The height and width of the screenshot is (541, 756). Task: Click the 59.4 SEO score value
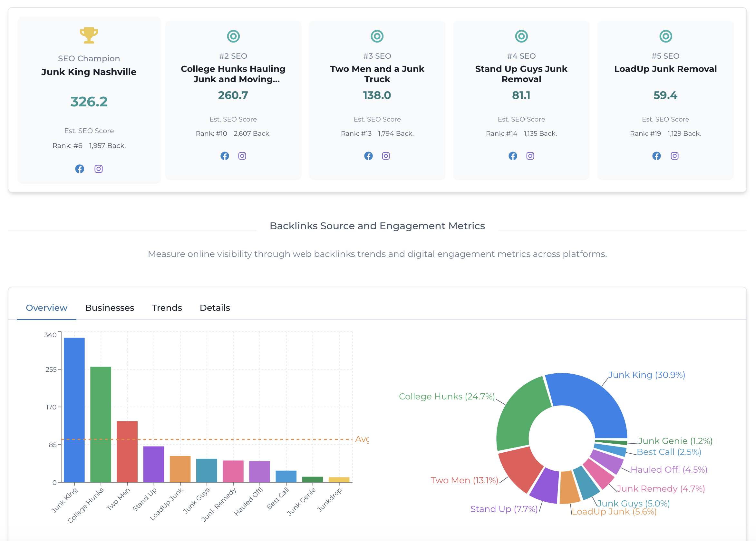[x=665, y=95]
